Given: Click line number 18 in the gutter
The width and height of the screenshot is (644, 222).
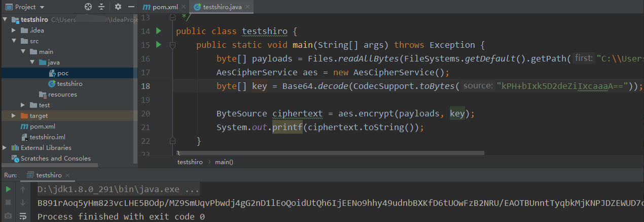Looking at the screenshot, I should [146, 86].
